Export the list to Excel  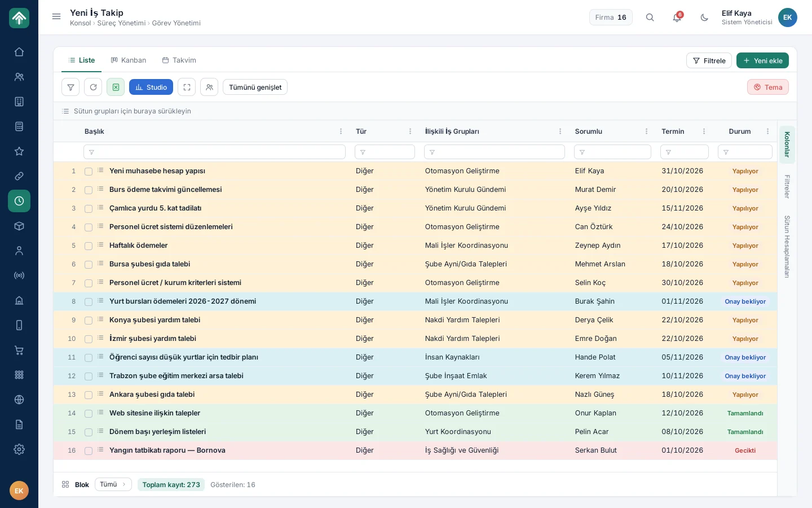coord(116,87)
